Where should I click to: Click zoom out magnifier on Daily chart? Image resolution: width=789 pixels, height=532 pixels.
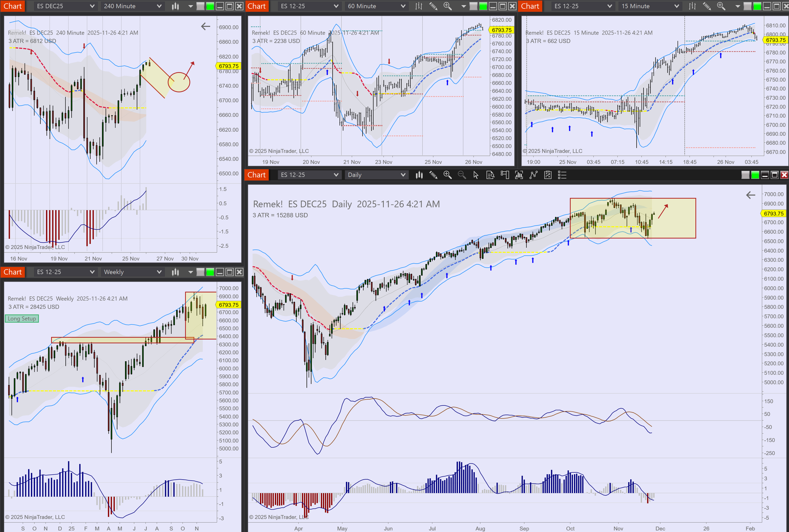pos(461,175)
